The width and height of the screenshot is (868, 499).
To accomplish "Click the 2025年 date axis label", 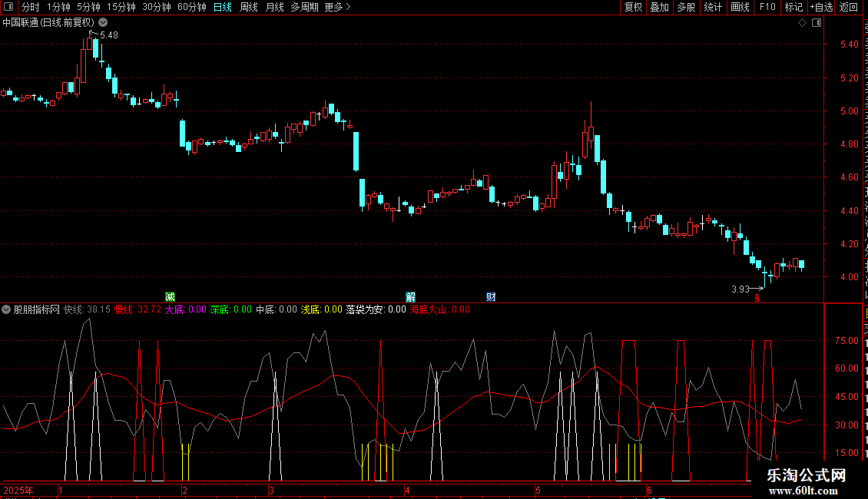I will pyautogui.click(x=18, y=491).
